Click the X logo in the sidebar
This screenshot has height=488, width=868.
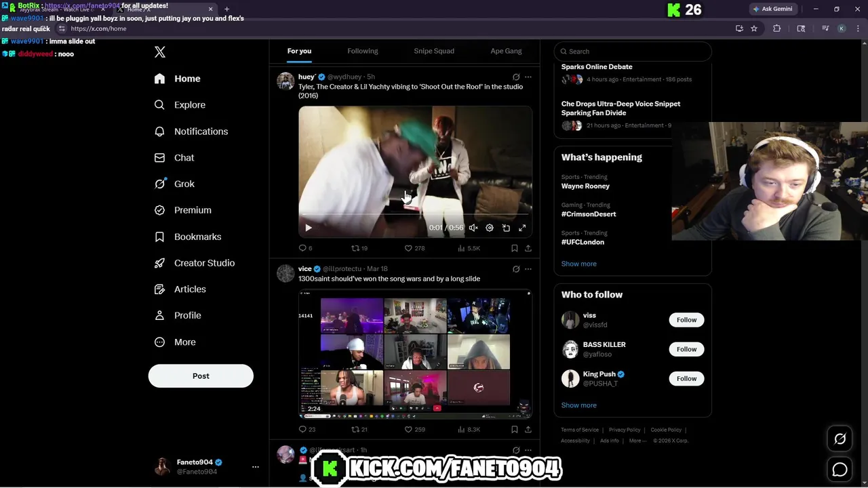[160, 52]
